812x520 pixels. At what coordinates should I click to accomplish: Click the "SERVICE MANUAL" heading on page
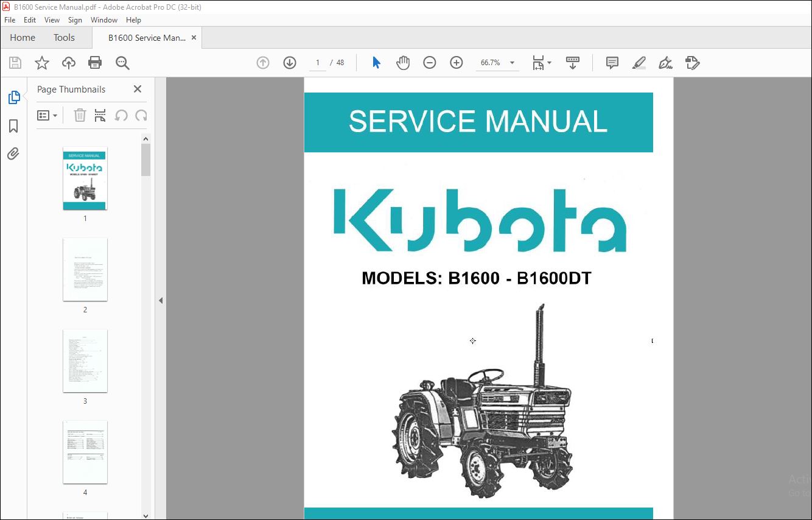478,121
